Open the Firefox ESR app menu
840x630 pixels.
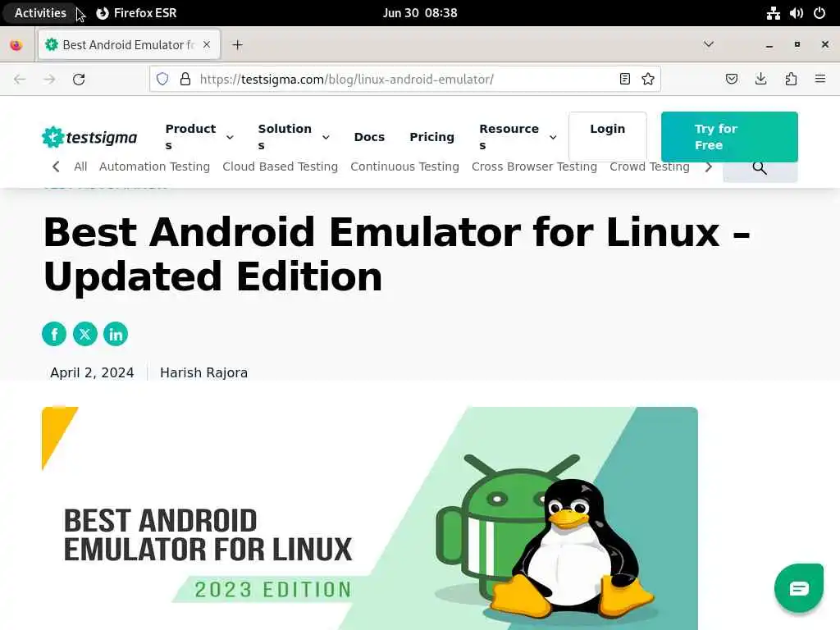tap(137, 13)
